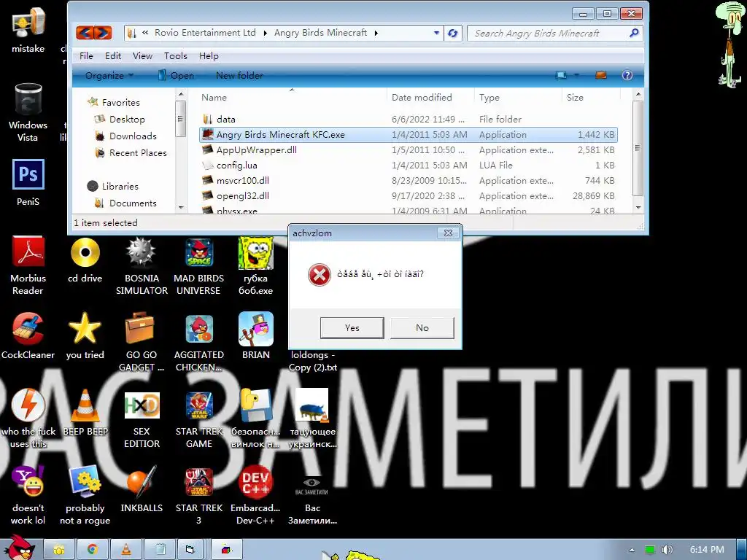Open the Tools menu
This screenshot has width=747, height=560.
pos(176,55)
